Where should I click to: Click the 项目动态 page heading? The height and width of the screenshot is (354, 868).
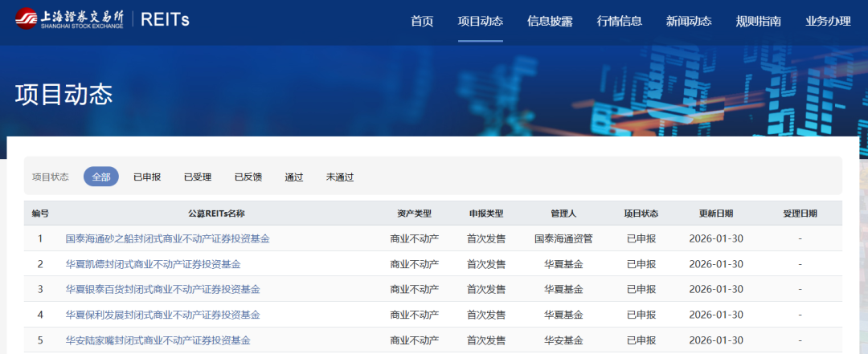click(x=63, y=95)
